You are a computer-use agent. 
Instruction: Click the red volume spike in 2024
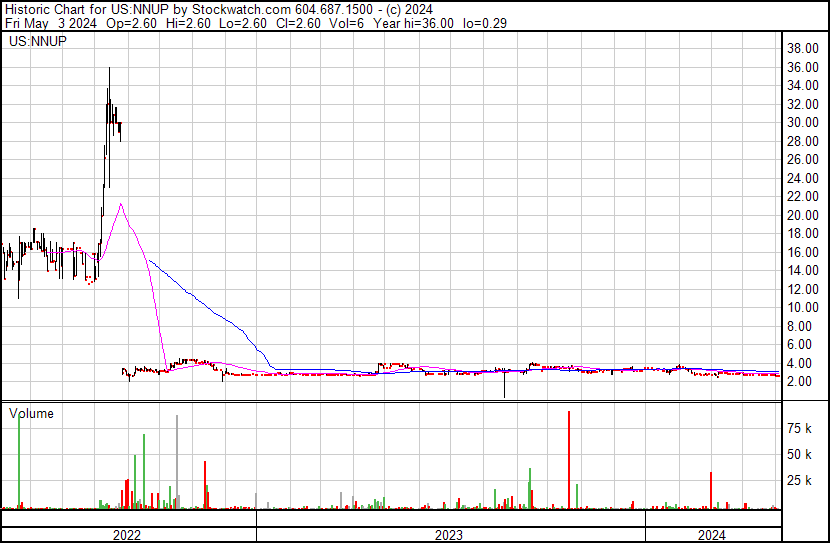click(711, 490)
